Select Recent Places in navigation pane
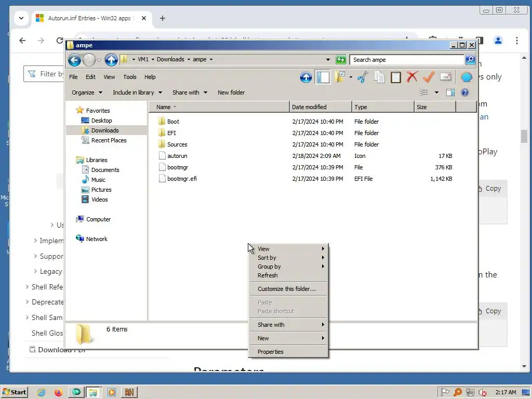 (x=109, y=140)
